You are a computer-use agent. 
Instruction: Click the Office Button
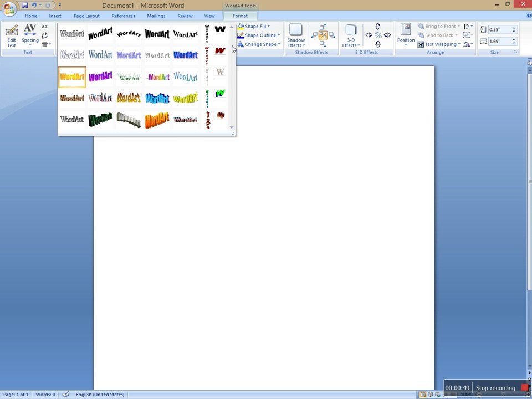pyautogui.click(x=9, y=9)
